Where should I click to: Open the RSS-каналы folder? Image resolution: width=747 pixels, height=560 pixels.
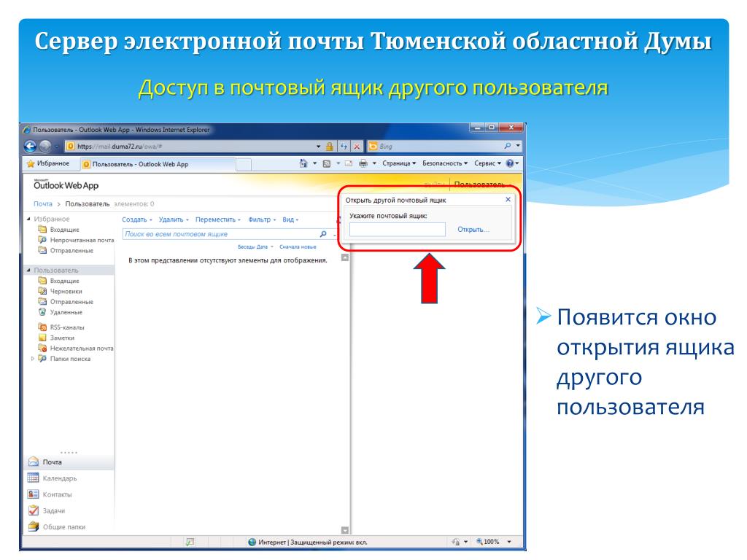tap(61, 327)
